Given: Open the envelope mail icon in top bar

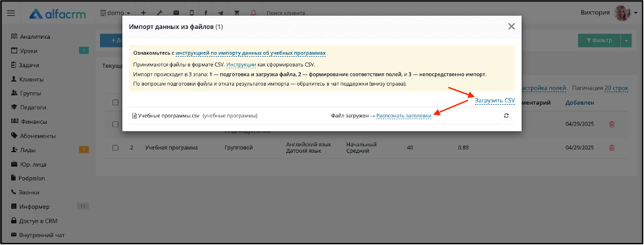Looking at the screenshot, I should [x=176, y=13].
